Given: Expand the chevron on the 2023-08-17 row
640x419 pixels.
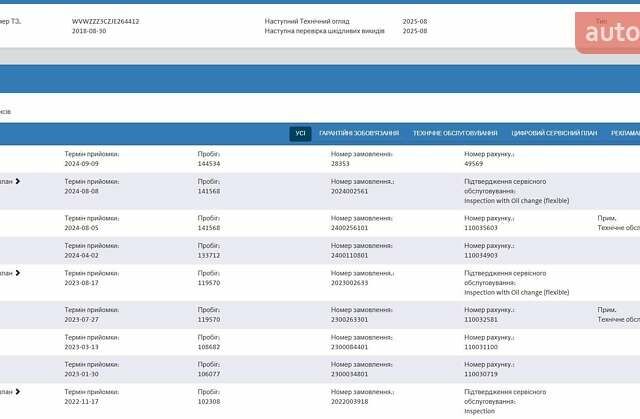Looking at the screenshot, I should click(17, 273).
